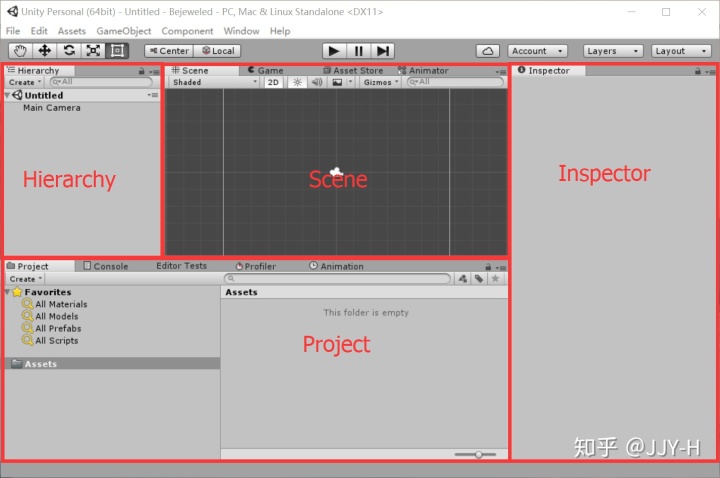Switch to the Asset Store tab
The image size is (720, 478).
353,70
